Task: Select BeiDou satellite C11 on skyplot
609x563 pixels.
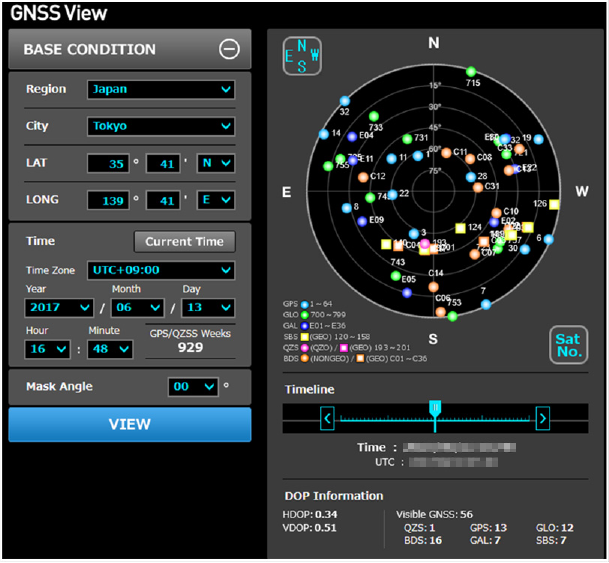Action: (446, 153)
